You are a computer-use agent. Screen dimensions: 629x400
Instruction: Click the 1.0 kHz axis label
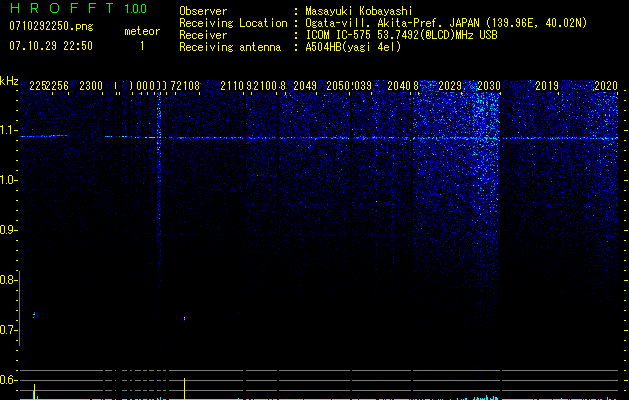(x=8, y=180)
